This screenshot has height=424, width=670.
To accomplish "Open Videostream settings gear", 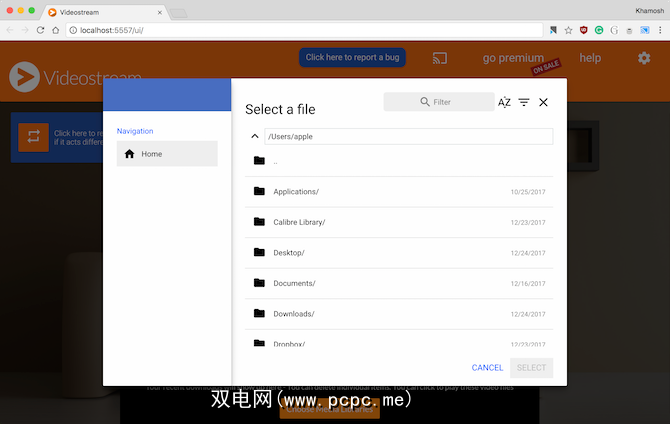I will (x=644, y=58).
